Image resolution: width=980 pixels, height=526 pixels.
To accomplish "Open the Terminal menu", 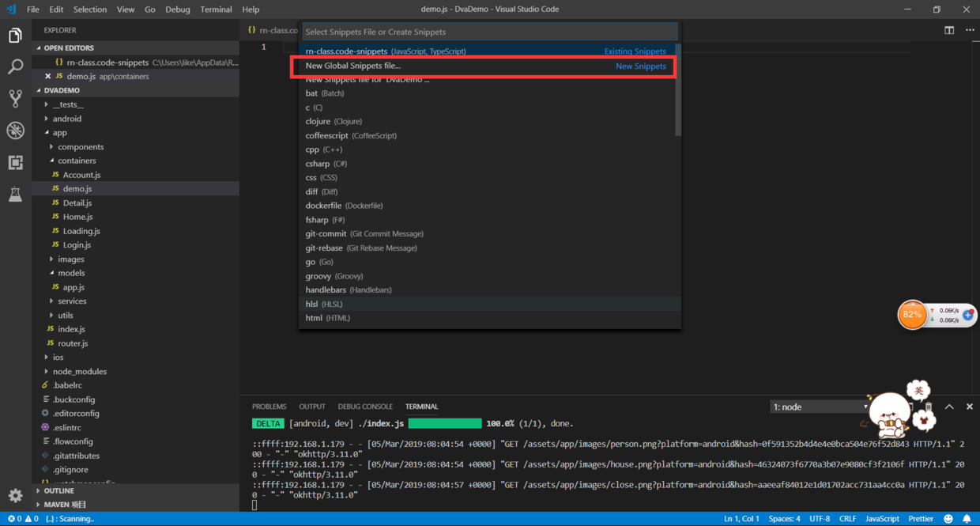I will point(216,9).
